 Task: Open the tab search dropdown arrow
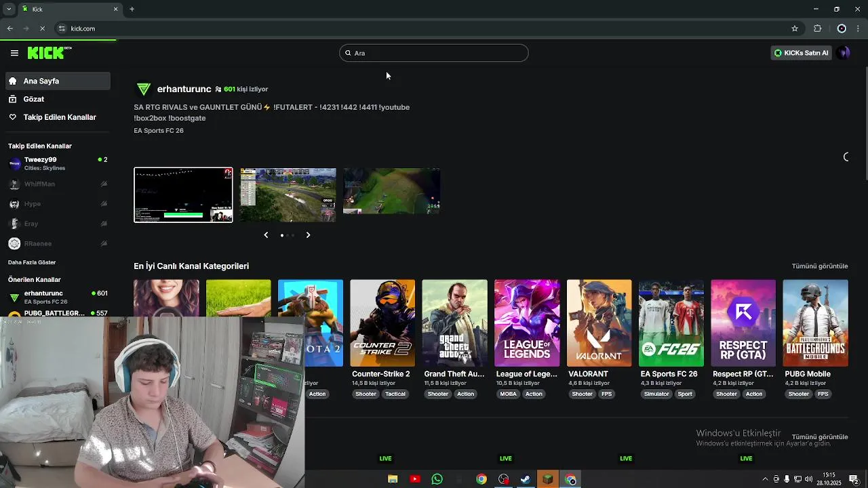click(x=9, y=9)
